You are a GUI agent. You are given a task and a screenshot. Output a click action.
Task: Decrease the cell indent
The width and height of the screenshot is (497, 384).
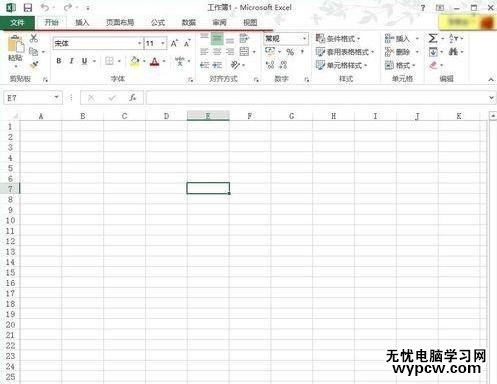pyautogui.click(x=204, y=65)
